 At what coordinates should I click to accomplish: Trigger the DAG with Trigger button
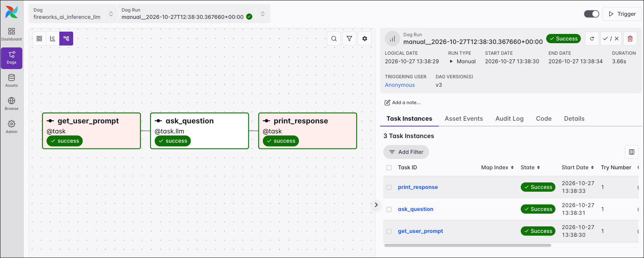pyautogui.click(x=622, y=14)
